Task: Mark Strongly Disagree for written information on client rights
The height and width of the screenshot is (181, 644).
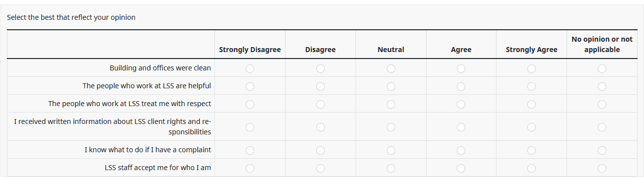Action: pos(250,127)
